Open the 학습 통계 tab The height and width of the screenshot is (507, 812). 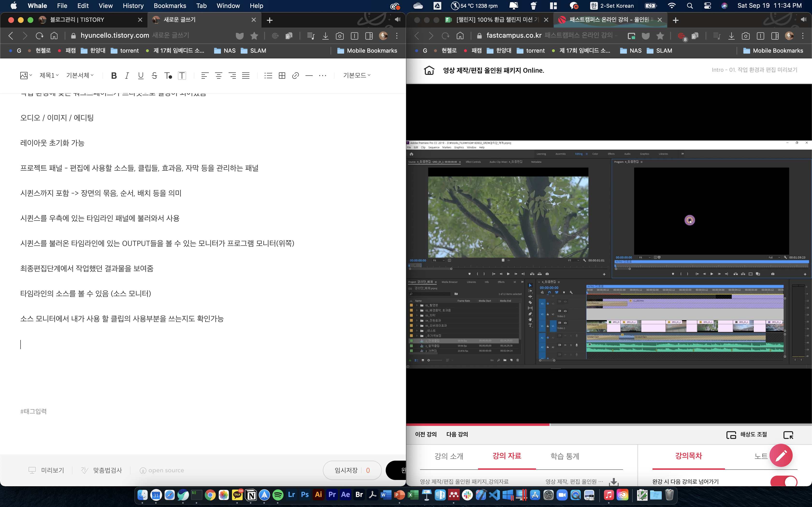565,456
